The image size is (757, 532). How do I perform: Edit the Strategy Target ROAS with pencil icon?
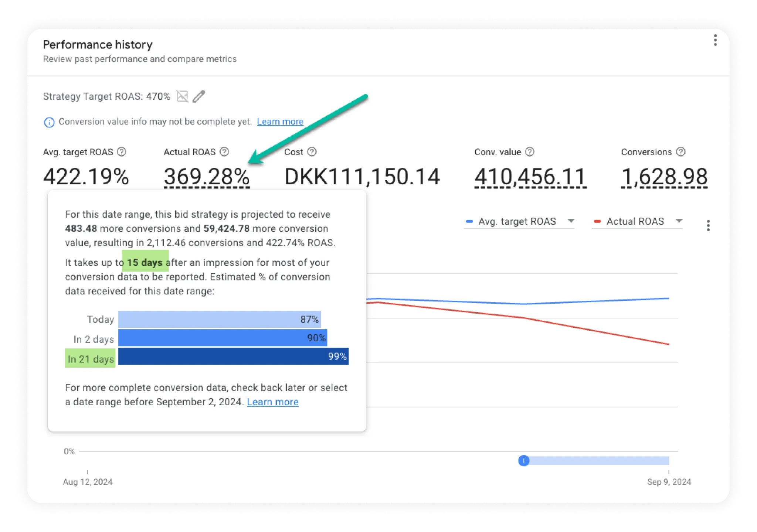199,96
